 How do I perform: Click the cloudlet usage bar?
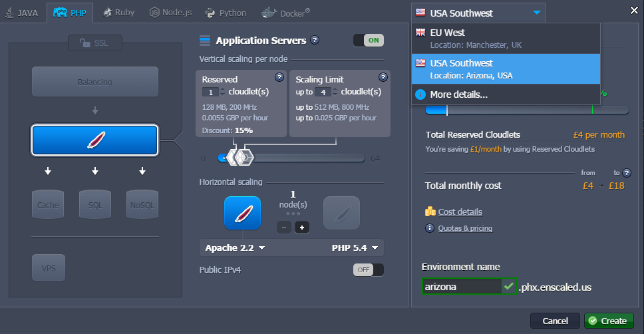[x=527, y=110]
